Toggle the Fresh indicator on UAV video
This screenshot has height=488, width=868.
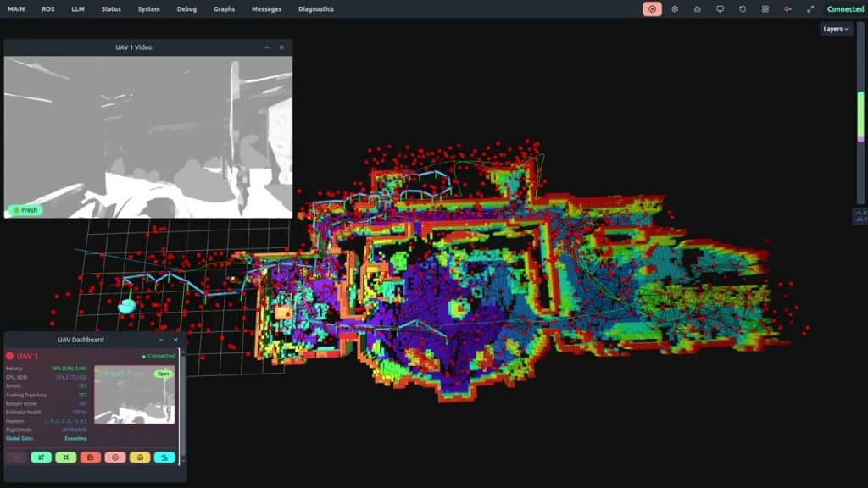[25, 209]
